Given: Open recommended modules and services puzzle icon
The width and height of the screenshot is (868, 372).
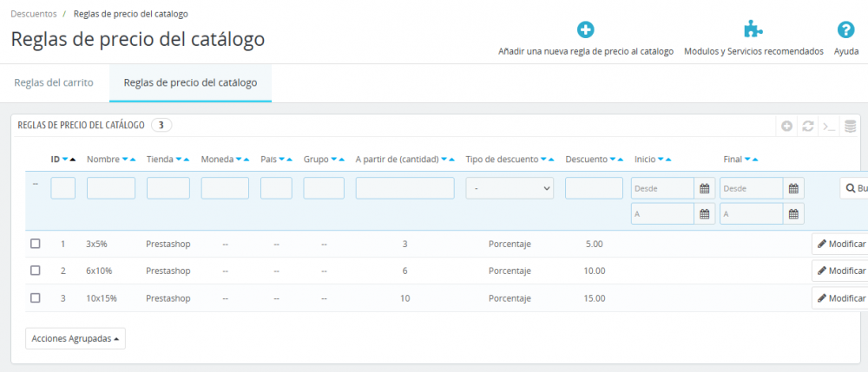Looking at the screenshot, I should (753, 29).
